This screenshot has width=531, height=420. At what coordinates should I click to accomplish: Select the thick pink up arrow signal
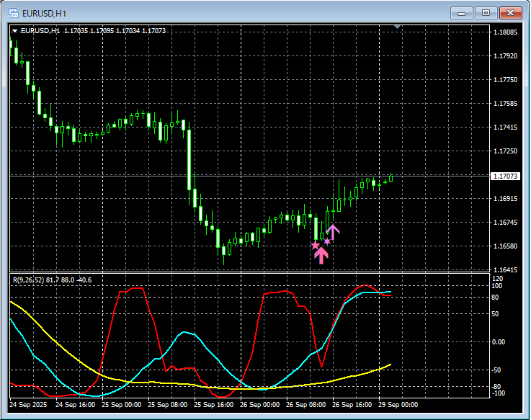321,255
